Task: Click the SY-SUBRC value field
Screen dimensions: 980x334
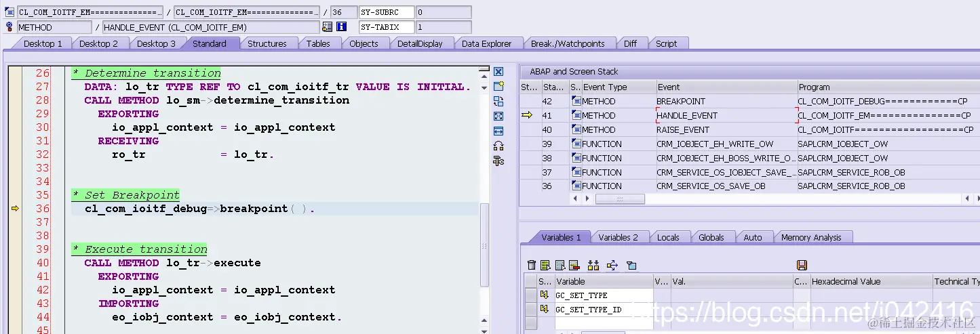Action: pos(444,12)
